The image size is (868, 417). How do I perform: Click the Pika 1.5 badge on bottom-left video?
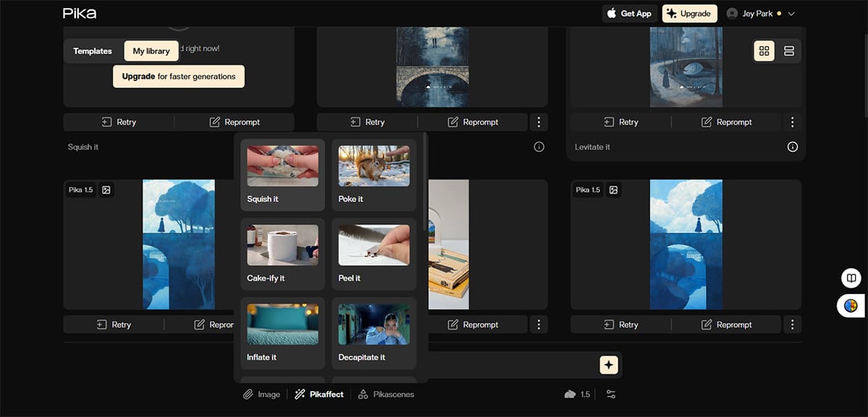click(x=81, y=190)
